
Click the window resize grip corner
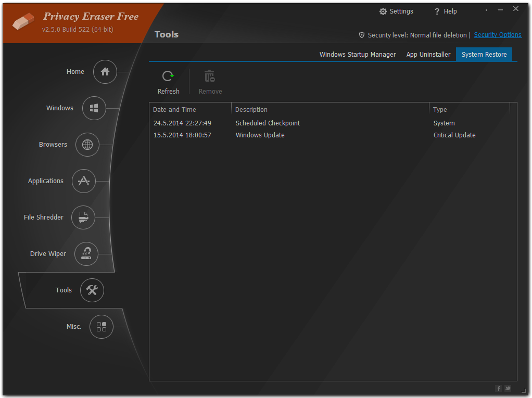[524, 391]
